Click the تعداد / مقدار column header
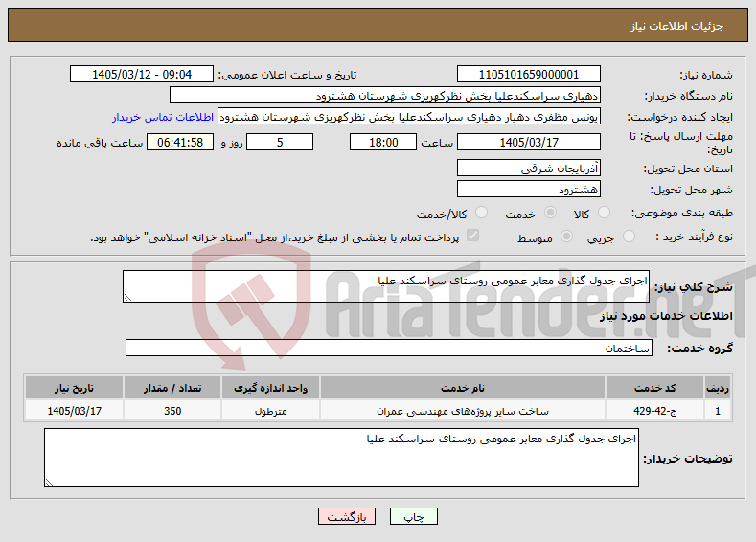Screen dimensions: 756x542 [172, 388]
